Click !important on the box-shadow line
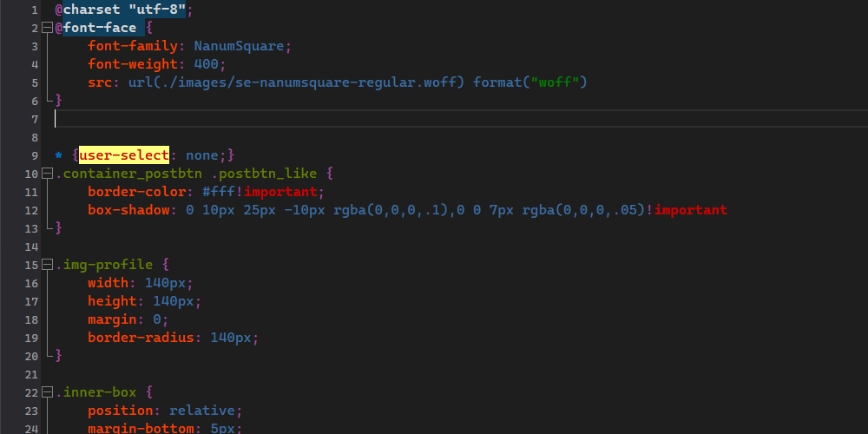The height and width of the screenshot is (434, 868). (687, 210)
